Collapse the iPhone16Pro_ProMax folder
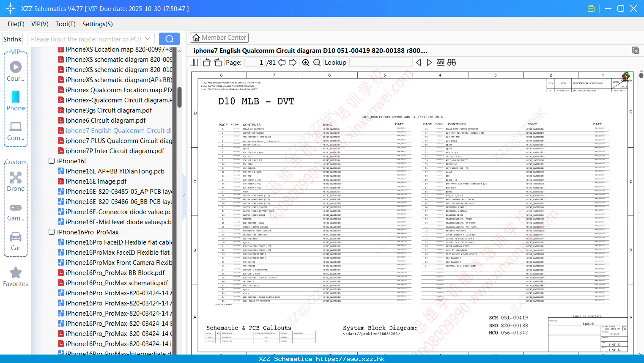Image resolution: width=644 pixels, height=363 pixels. click(52, 232)
